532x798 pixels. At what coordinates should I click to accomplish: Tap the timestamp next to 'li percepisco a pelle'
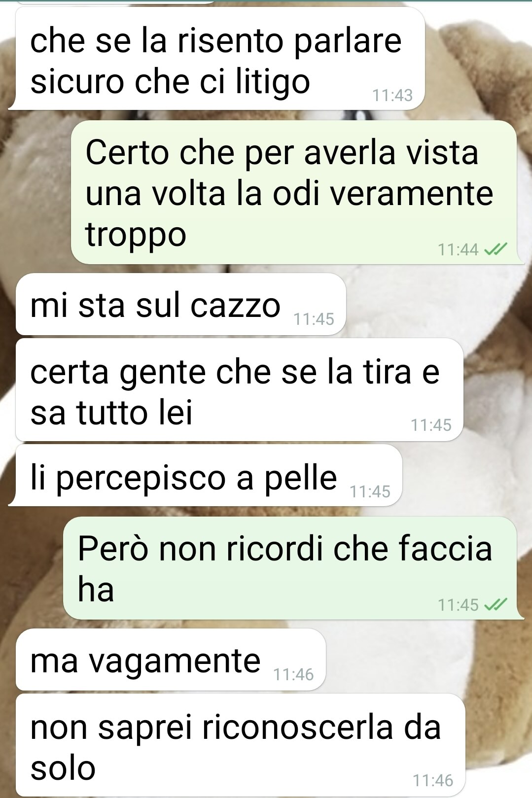tap(370, 491)
